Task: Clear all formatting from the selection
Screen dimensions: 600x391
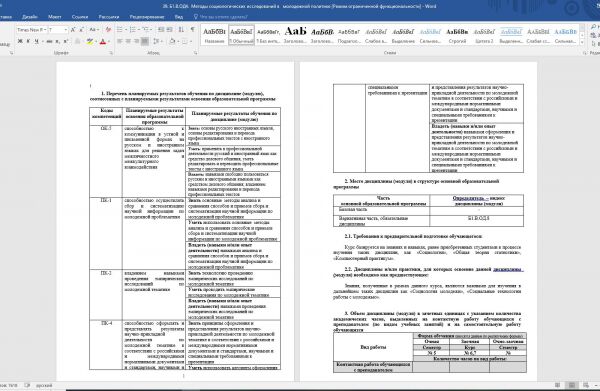Action: pyautogui.click(x=108, y=29)
